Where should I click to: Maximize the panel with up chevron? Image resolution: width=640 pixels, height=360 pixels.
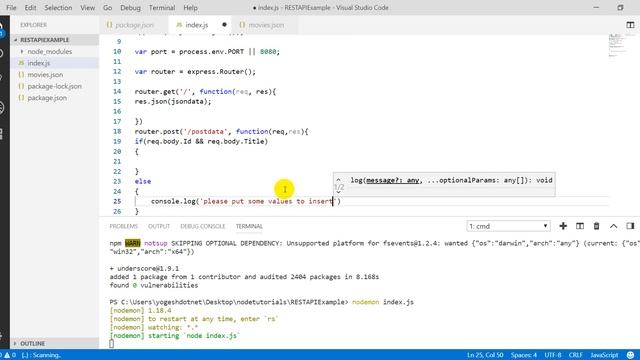613,226
